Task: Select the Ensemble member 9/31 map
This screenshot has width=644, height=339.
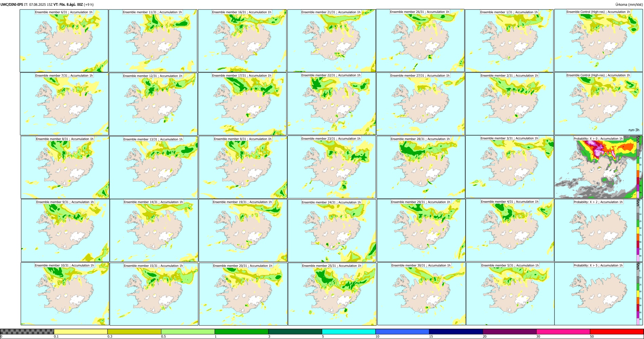Action: (x=65, y=230)
